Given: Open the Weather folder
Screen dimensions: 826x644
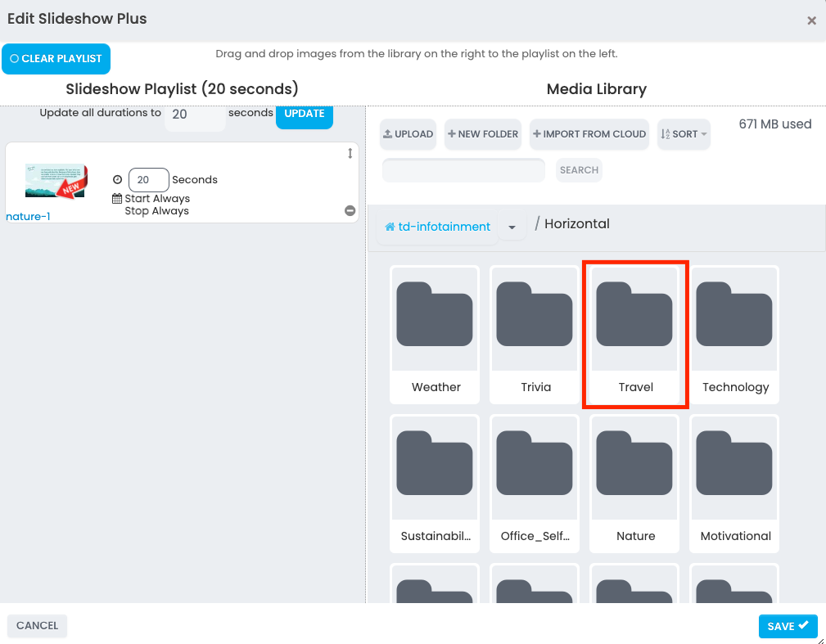Looking at the screenshot, I should tap(435, 335).
